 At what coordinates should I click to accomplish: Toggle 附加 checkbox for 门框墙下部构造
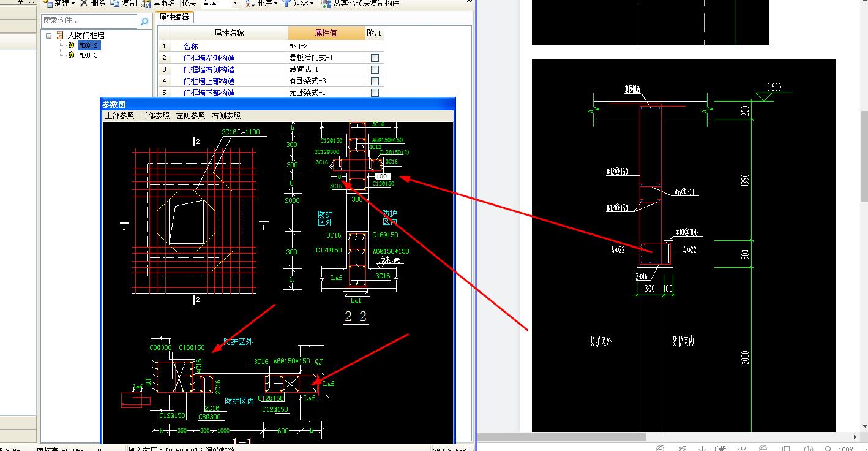pos(375,93)
